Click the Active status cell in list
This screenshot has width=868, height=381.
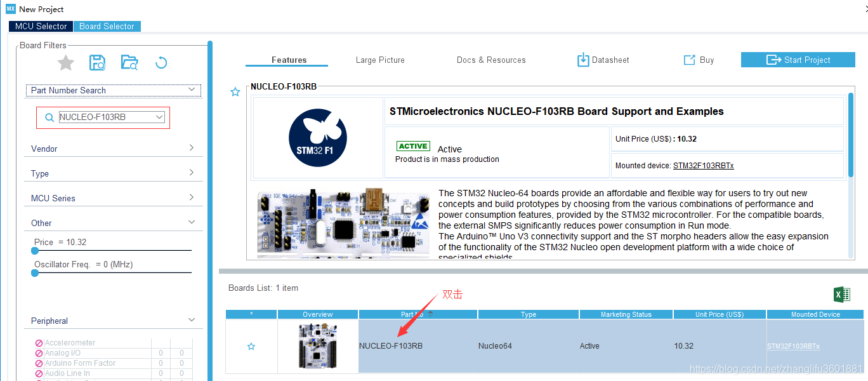[x=626, y=346]
